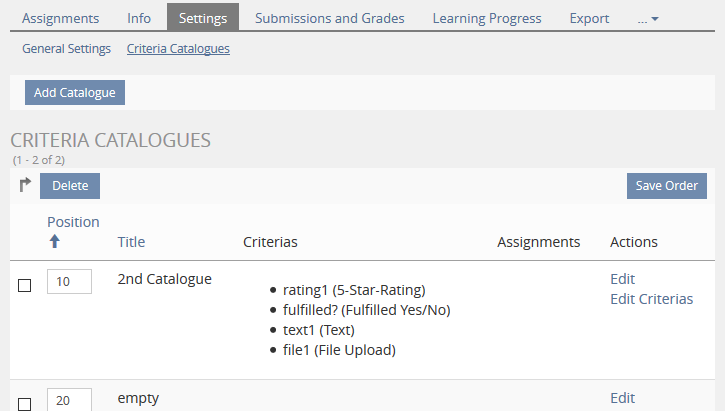
Task: Select Criteria Catalogues subtab
Action: [x=178, y=48]
